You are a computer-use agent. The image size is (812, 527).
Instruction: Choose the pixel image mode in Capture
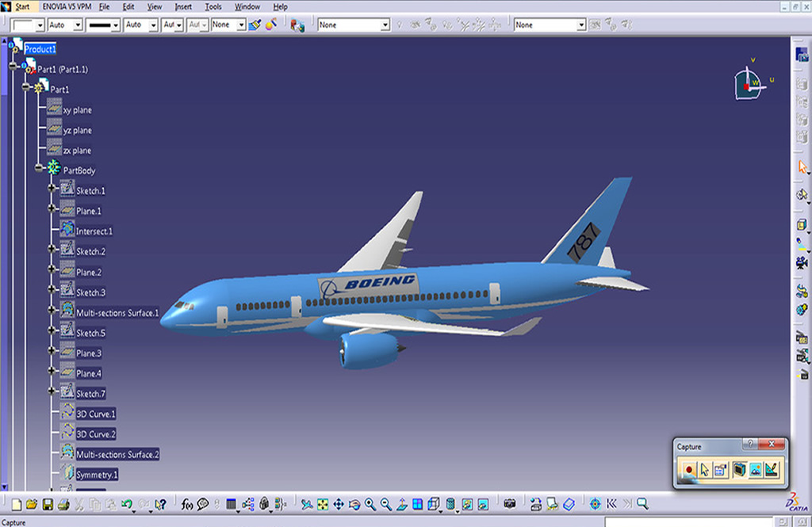pos(756,470)
